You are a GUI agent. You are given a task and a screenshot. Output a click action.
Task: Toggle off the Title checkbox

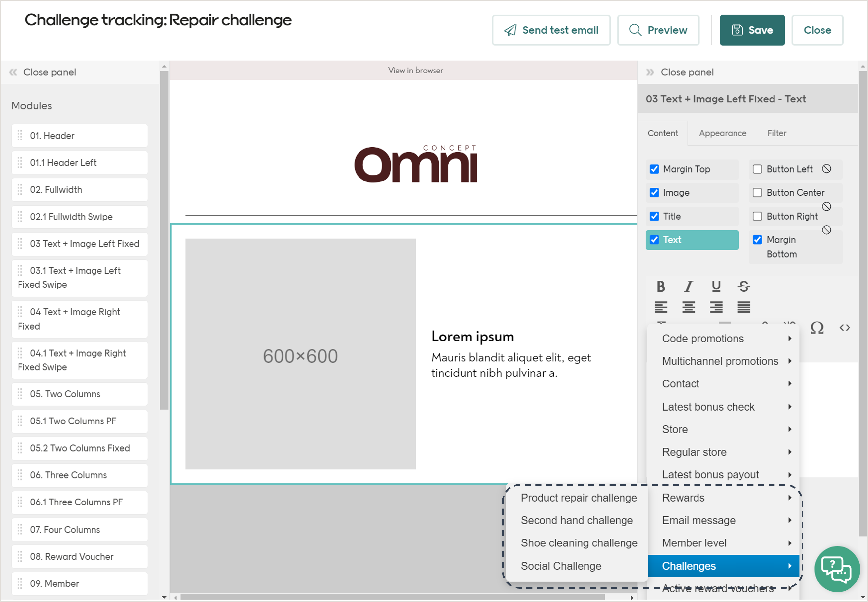654,216
